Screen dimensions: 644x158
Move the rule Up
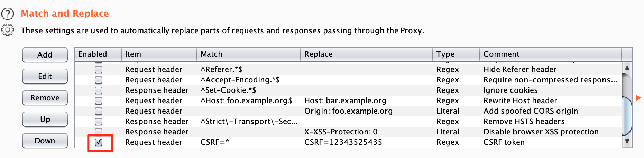click(x=45, y=119)
